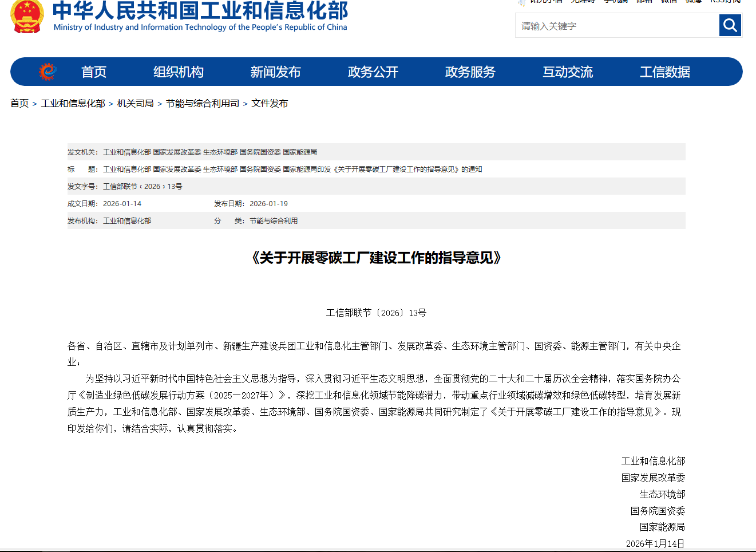Image resolution: width=756 pixels, height=552 pixels.
Task: Click the 发文字号 row showing 工信部联节〔2026〕13号
Action: pos(143,187)
